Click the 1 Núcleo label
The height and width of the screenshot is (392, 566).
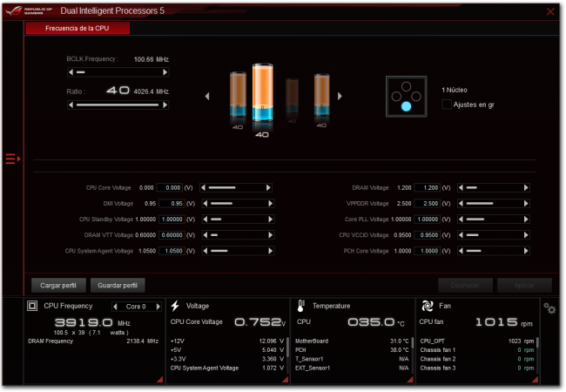pyautogui.click(x=455, y=90)
